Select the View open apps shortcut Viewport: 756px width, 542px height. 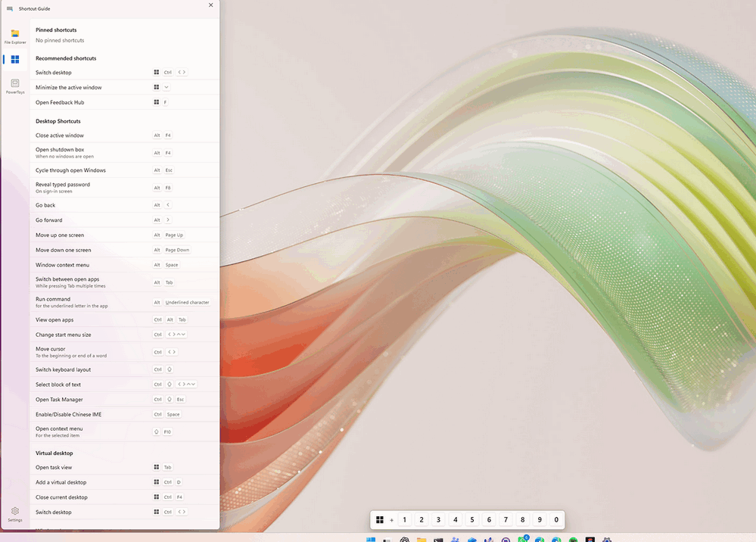124,319
